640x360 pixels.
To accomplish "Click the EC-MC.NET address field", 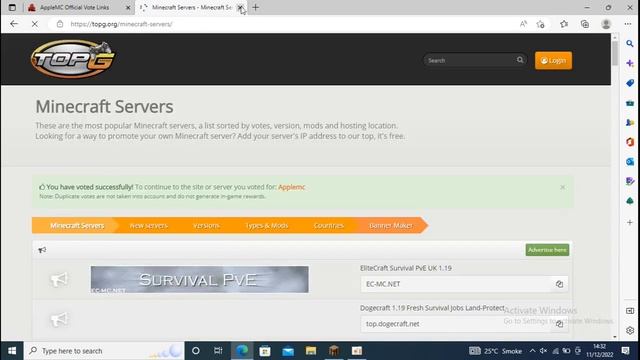I will click(x=456, y=284).
